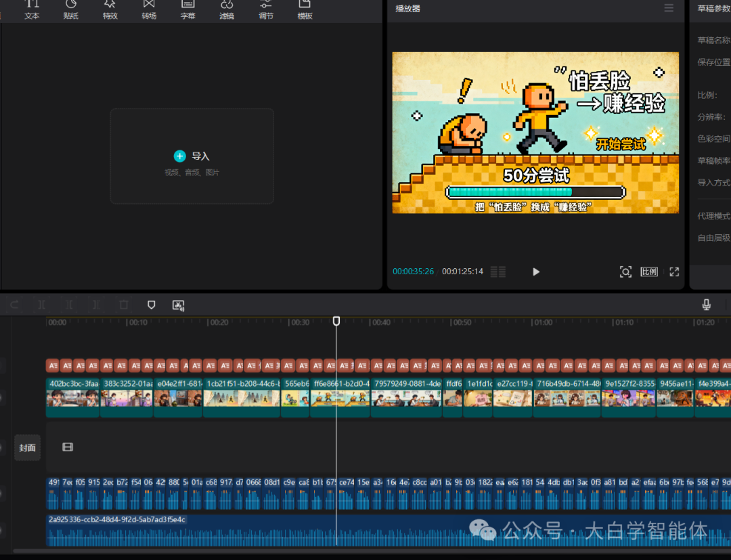The image size is (731, 560).
Task: Open the 比例 aspect ratio button
Action: (649, 272)
